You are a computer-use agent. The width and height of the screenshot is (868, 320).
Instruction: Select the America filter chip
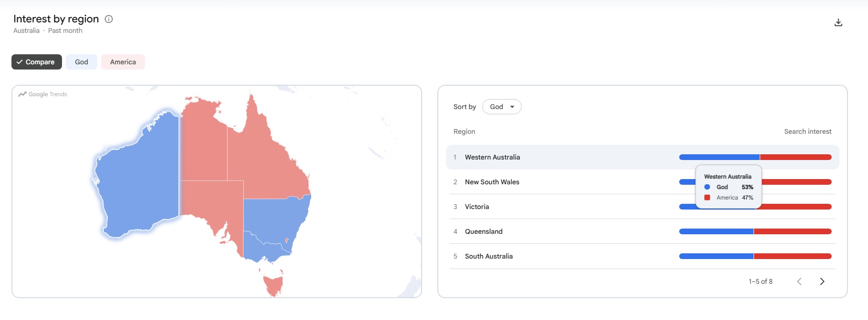(x=123, y=62)
